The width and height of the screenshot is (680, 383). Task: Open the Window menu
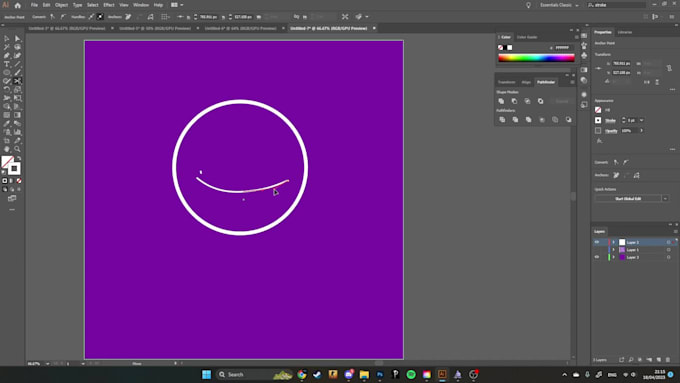click(x=141, y=5)
